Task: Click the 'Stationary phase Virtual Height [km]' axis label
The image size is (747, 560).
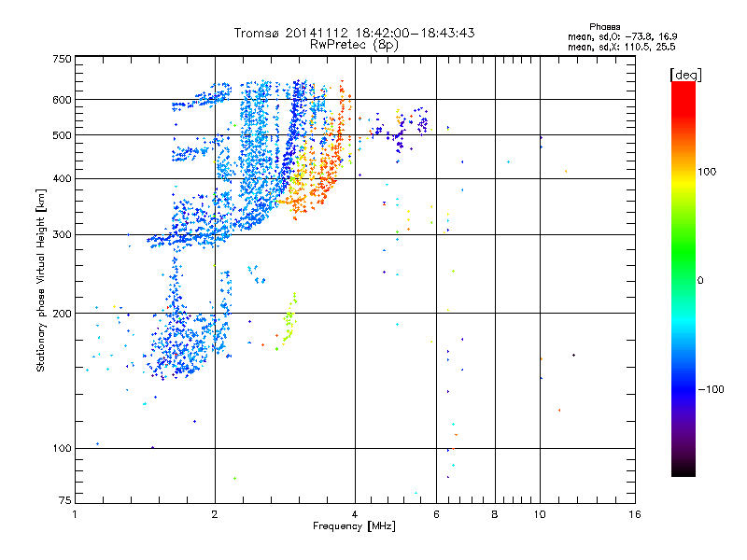Action: tap(41, 280)
